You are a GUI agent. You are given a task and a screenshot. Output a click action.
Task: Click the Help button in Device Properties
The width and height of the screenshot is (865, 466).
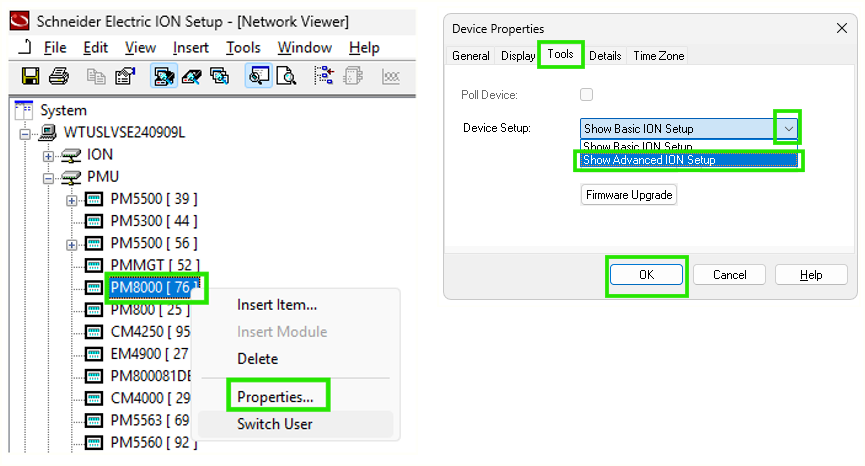[811, 275]
